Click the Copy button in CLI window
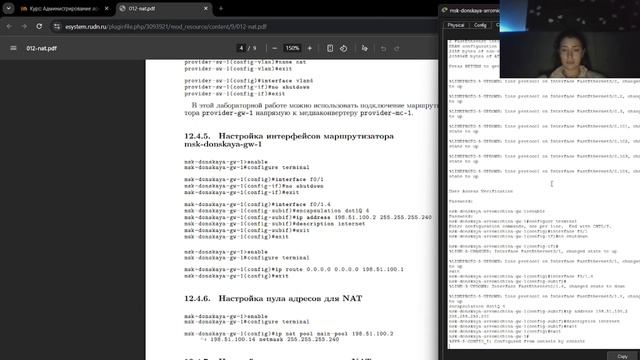The image size is (640, 360). (x=622, y=356)
